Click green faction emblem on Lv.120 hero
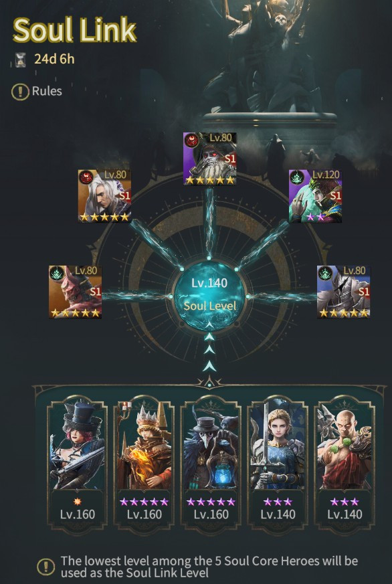This screenshot has width=392, height=584. pos(297,178)
